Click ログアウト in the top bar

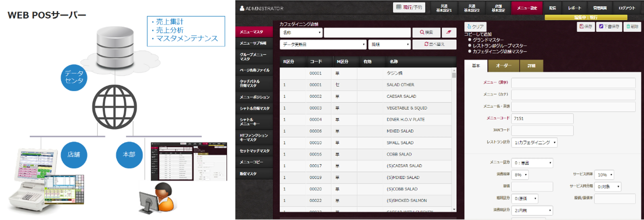(627, 8)
